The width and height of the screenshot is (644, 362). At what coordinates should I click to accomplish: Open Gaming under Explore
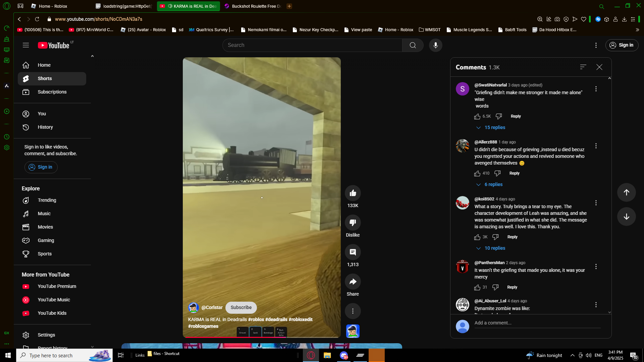tap(52, 240)
